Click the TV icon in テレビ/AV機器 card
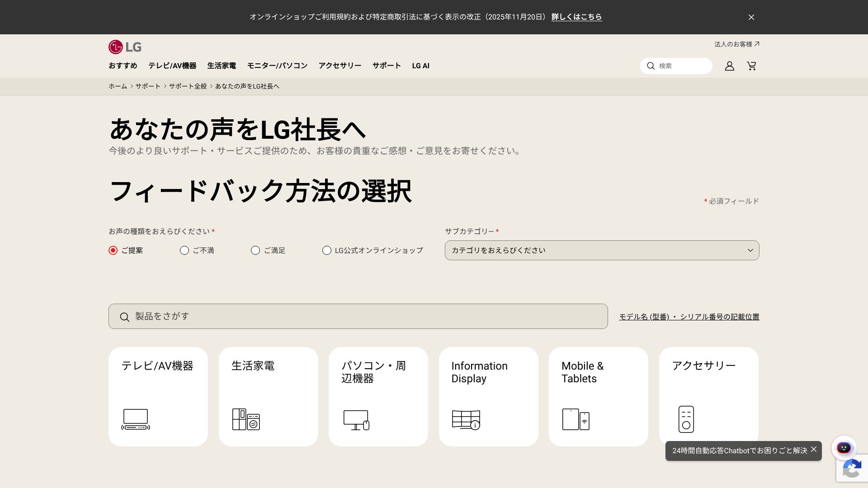This screenshot has width=868, height=488. coord(136,419)
